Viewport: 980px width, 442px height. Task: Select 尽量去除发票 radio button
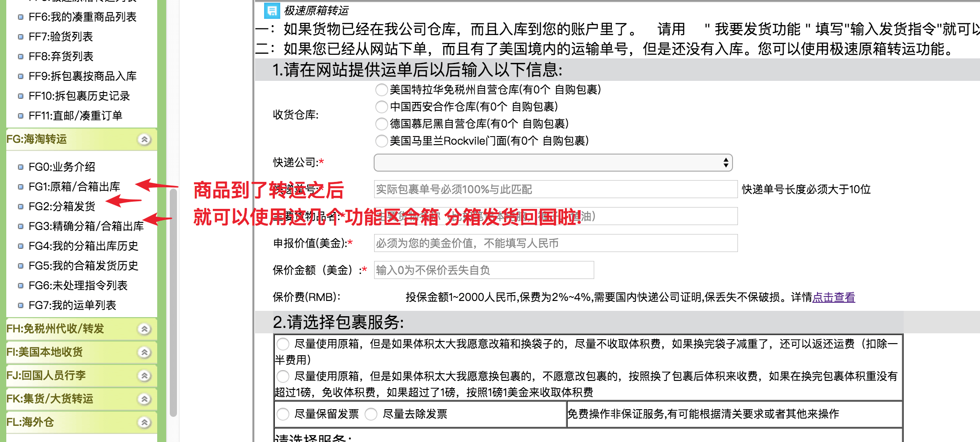pos(371,414)
